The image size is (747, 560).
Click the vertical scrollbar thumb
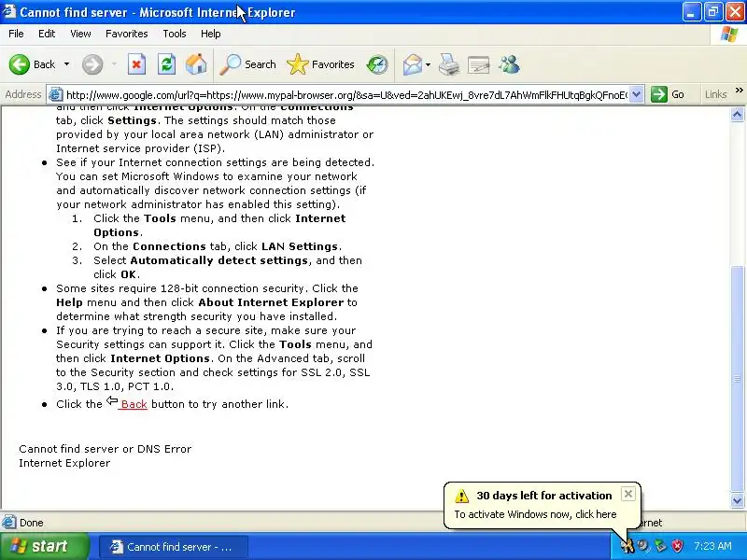[x=737, y=379]
